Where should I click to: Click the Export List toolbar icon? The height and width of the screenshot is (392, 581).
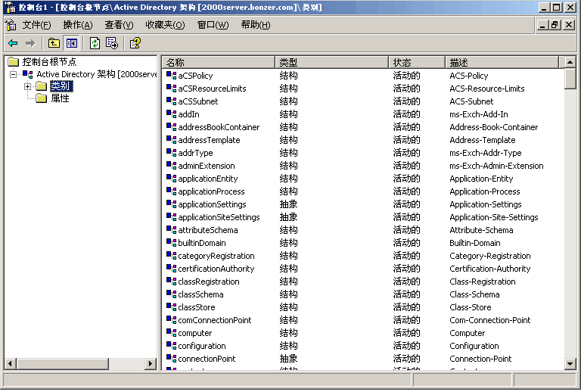pyautogui.click(x=111, y=43)
